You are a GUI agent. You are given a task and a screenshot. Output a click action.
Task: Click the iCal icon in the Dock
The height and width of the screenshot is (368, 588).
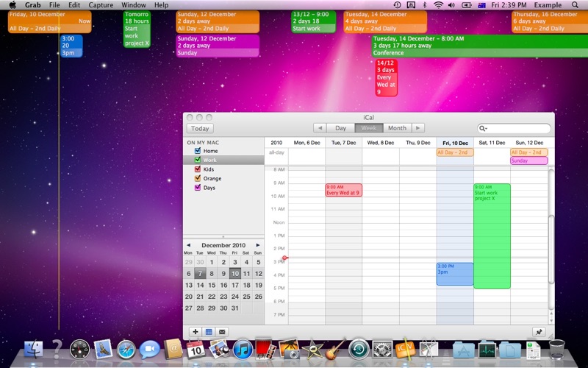point(196,349)
